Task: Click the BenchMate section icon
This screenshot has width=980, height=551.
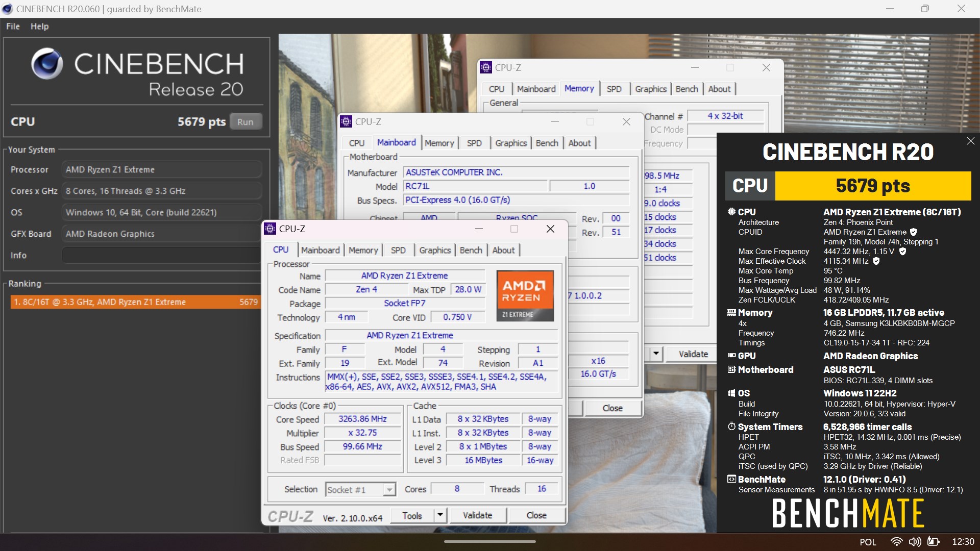Action: point(731,479)
